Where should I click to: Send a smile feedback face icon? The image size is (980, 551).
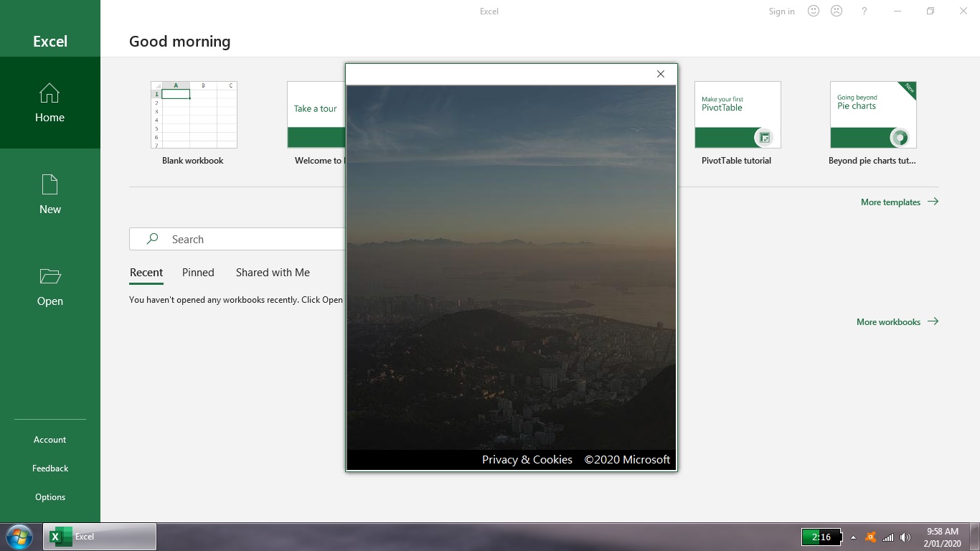coord(814,11)
